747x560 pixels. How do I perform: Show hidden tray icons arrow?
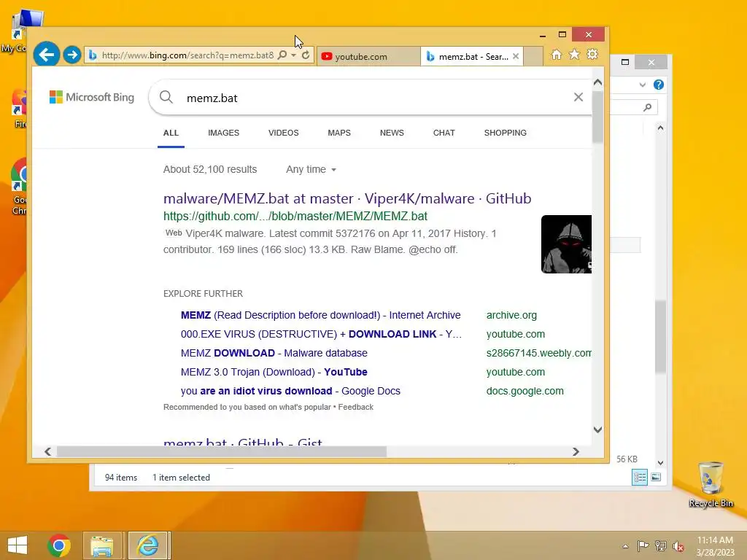point(625,546)
